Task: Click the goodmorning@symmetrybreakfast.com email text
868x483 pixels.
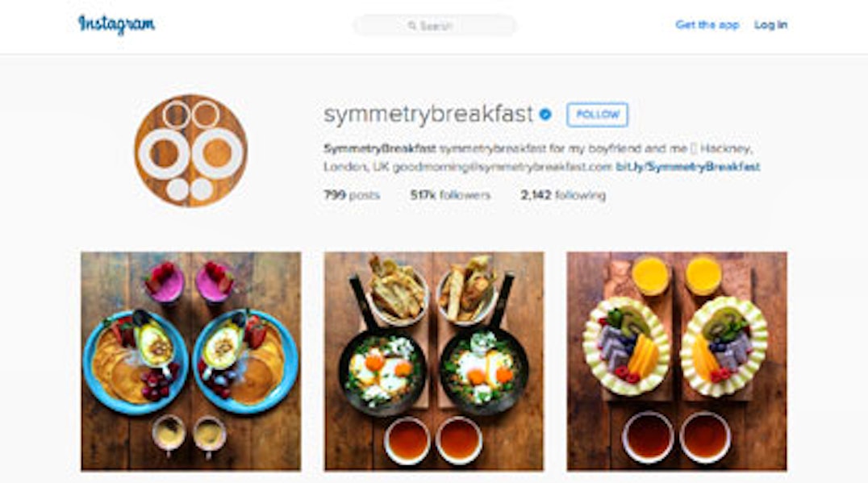Action: 503,167
